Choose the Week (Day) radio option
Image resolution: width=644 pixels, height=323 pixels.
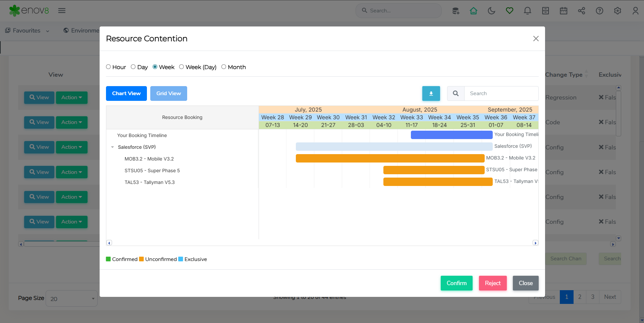tap(181, 67)
